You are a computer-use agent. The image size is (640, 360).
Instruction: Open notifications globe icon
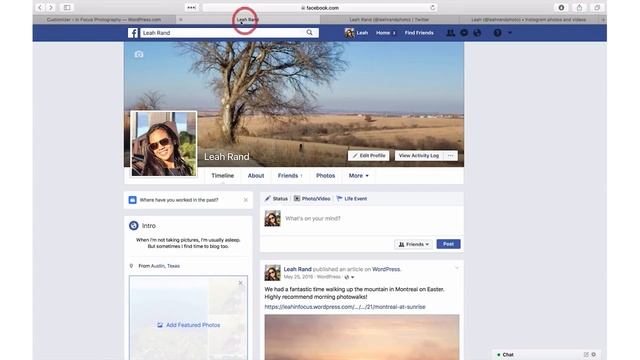click(x=477, y=33)
